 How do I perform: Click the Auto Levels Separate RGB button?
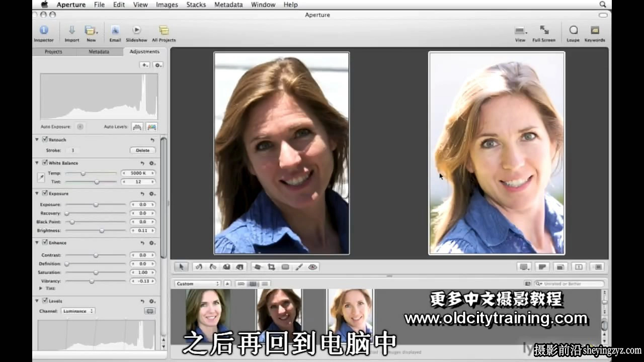point(151,127)
